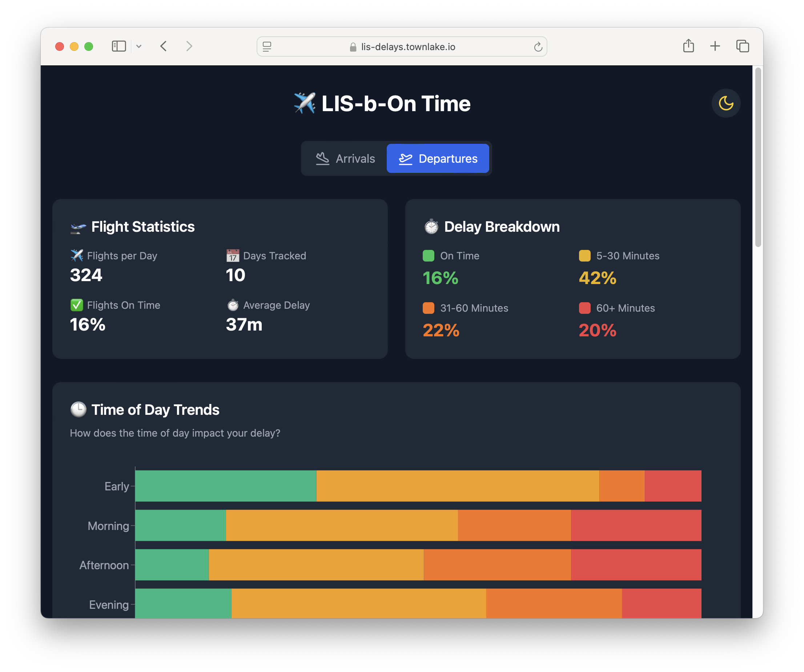Click the Average Delay stopwatch icon

pyautogui.click(x=233, y=305)
